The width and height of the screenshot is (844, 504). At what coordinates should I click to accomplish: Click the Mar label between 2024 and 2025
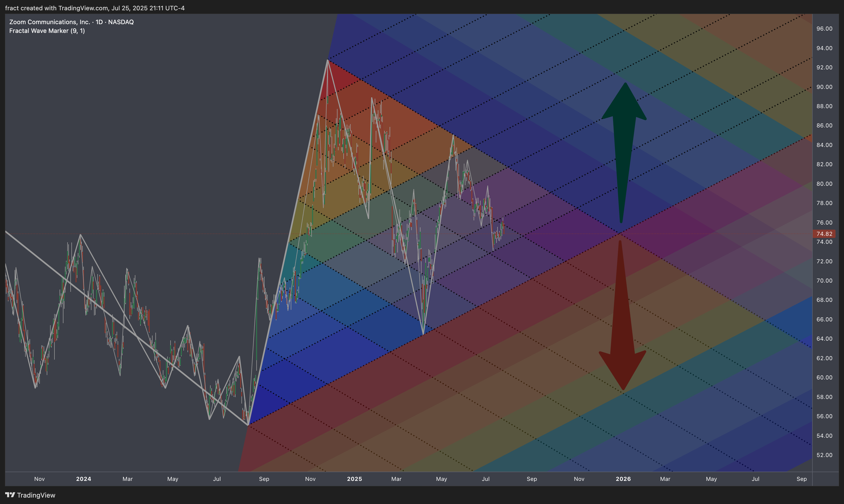(127, 479)
